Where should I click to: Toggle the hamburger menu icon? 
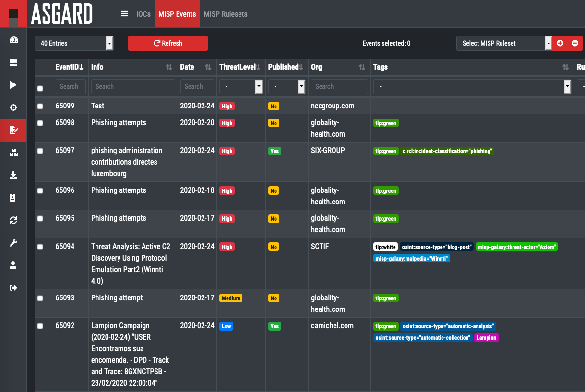click(124, 14)
